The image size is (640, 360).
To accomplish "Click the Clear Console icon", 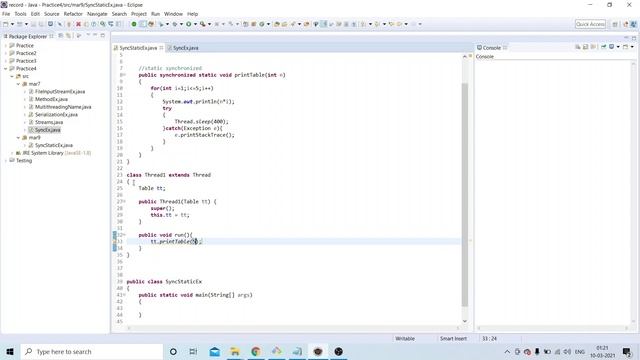I will [578, 47].
